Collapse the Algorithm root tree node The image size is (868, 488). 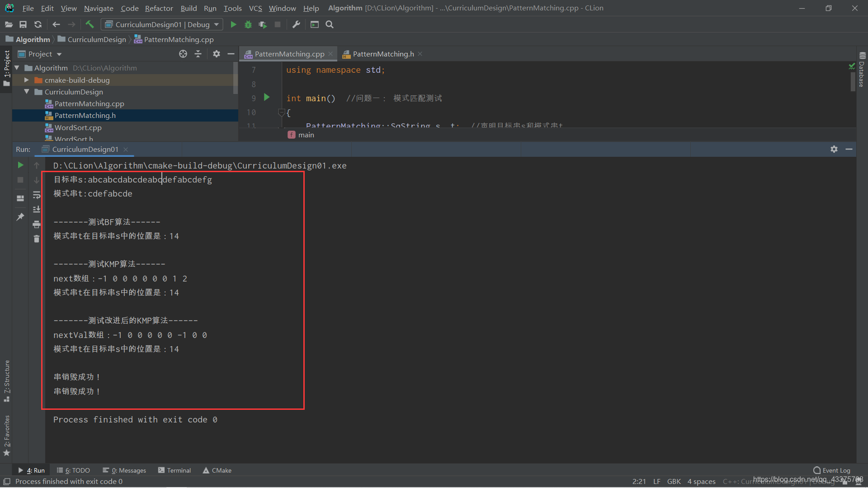pyautogui.click(x=17, y=68)
